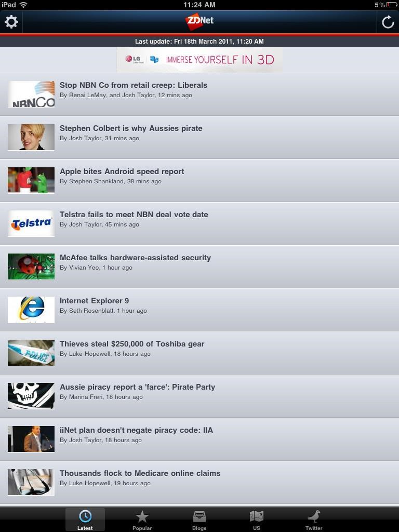
Task: Open settings with the gear icon
Action: (x=11, y=22)
